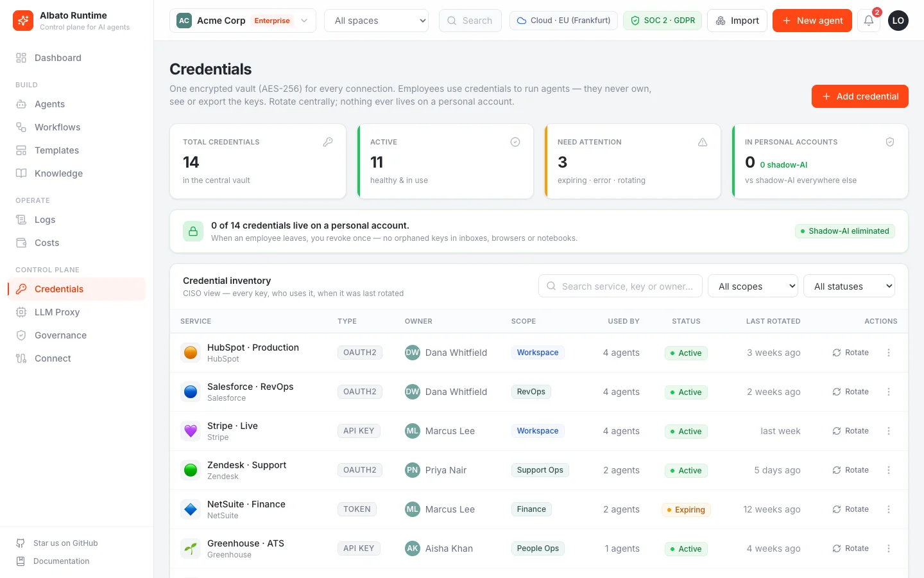The width and height of the screenshot is (924, 578).
Task: Select Credentials in the sidebar
Action: click(77, 289)
